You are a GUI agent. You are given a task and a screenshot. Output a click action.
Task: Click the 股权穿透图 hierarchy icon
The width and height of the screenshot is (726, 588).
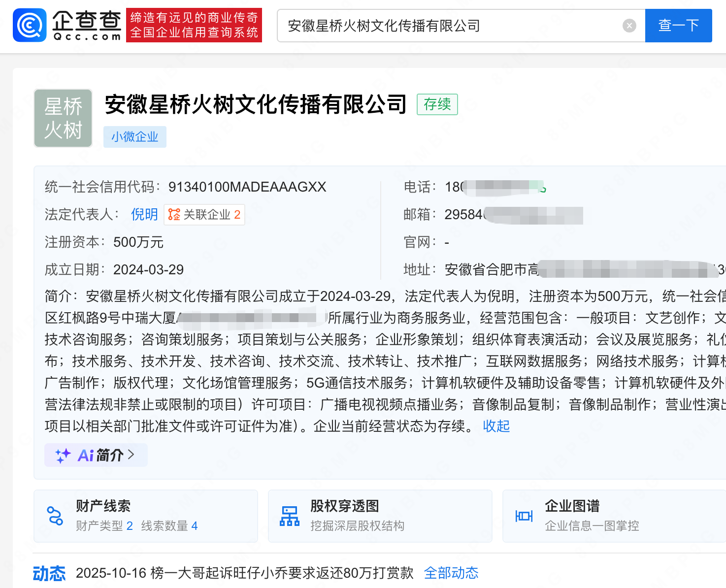[x=290, y=516]
